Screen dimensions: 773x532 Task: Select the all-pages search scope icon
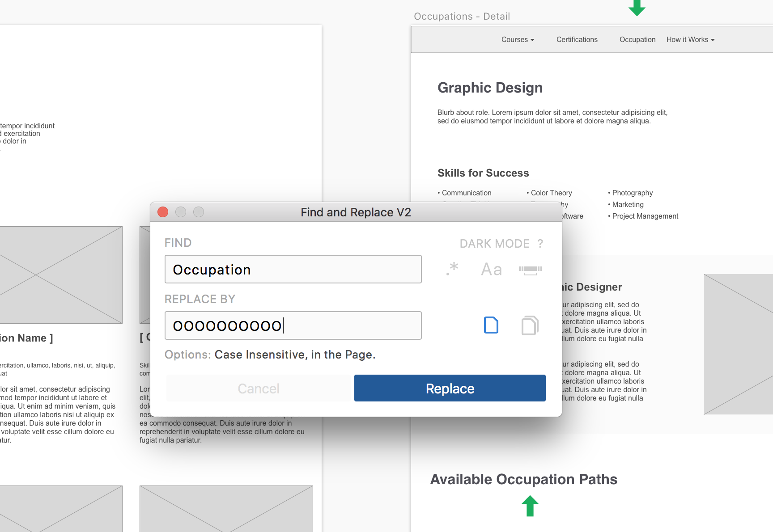tap(529, 325)
